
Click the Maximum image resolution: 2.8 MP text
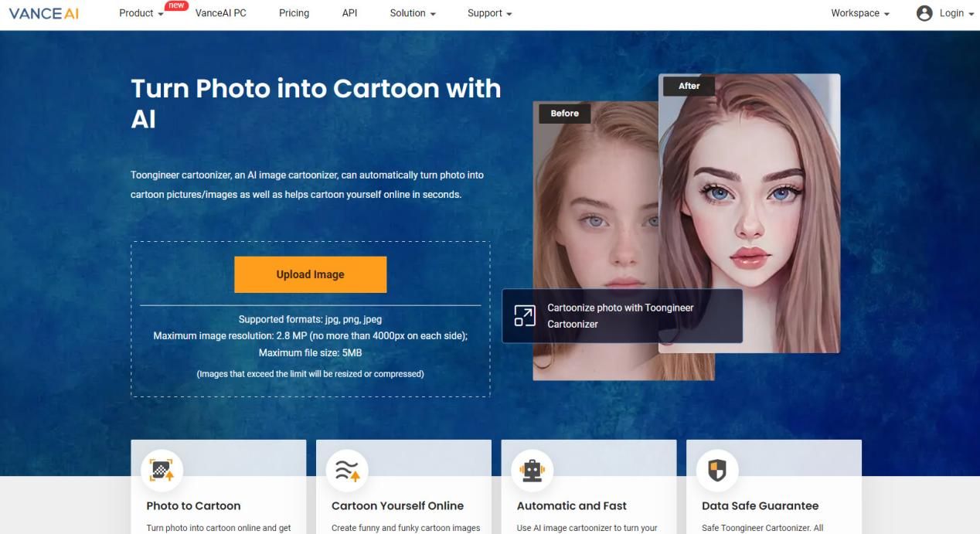point(310,336)
